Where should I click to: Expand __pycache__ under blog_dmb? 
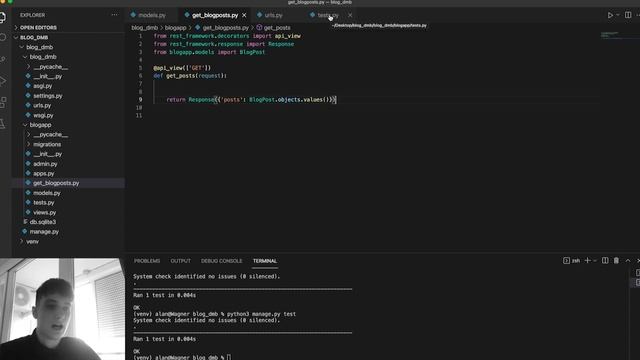(51, 67)
